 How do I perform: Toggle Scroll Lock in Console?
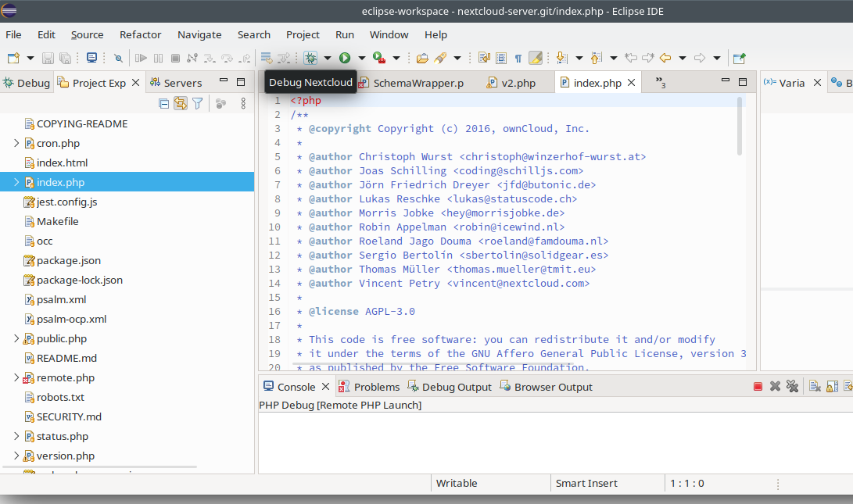coord(833,387)
